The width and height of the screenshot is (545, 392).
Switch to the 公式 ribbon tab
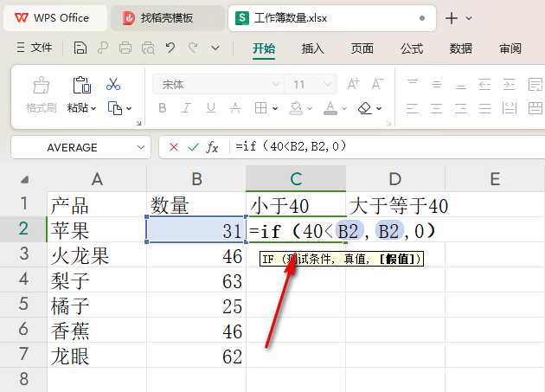tap(412, 48)
